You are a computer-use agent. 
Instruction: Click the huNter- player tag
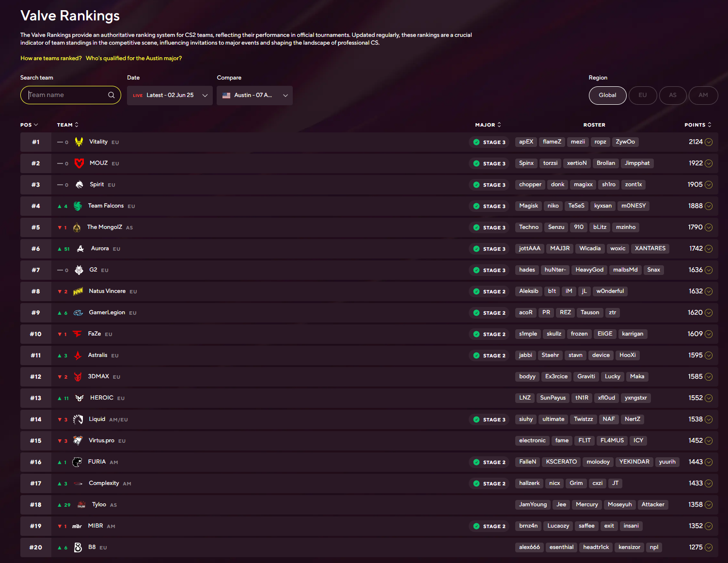tap(555, 270)
